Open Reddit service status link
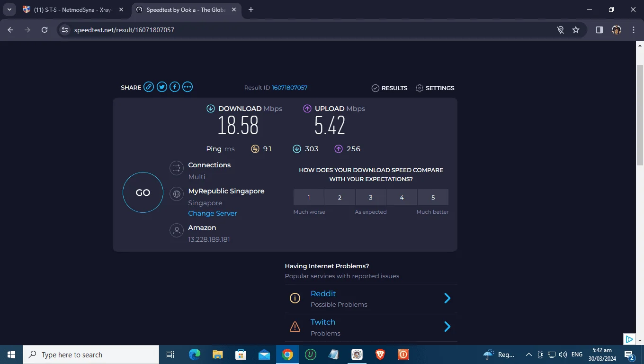The image size is (644, 364). [323, 293]
